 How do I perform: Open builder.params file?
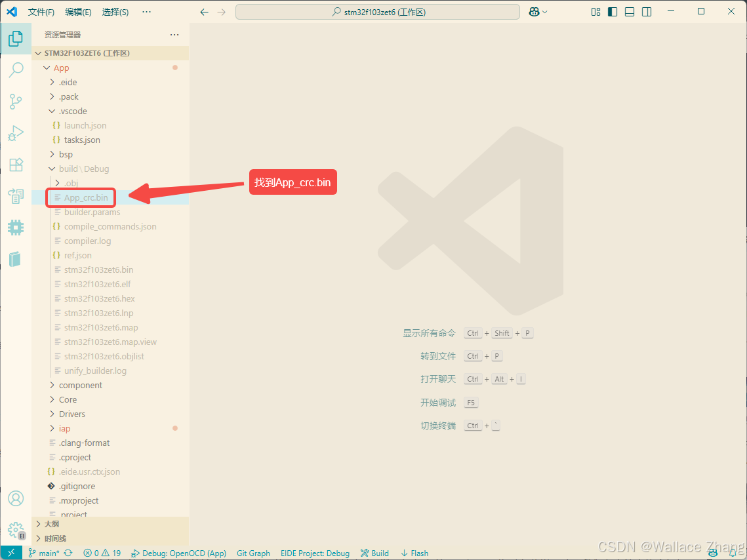tap(111, 212)
